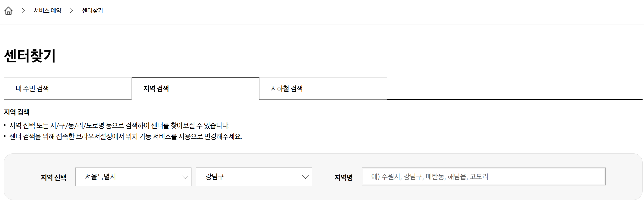
Task: Click the 지역명 field label
Action: [x=344, y=178]
